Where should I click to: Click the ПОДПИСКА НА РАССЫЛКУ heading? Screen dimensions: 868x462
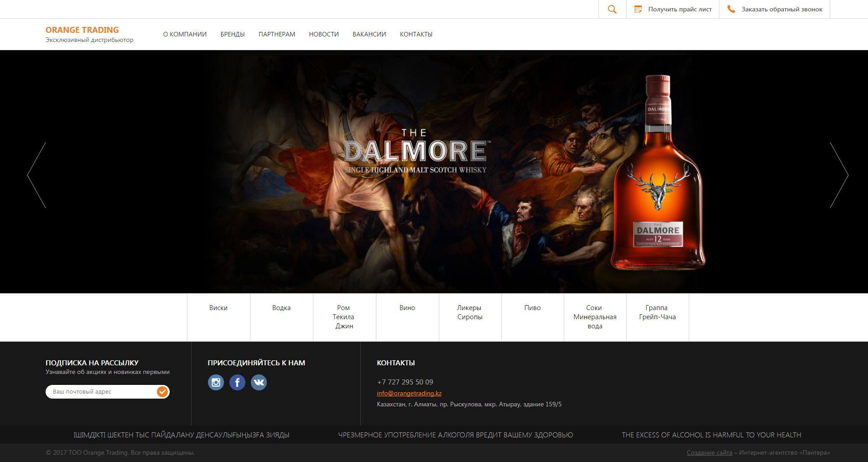pyautogui.click(x=92, y=363)
